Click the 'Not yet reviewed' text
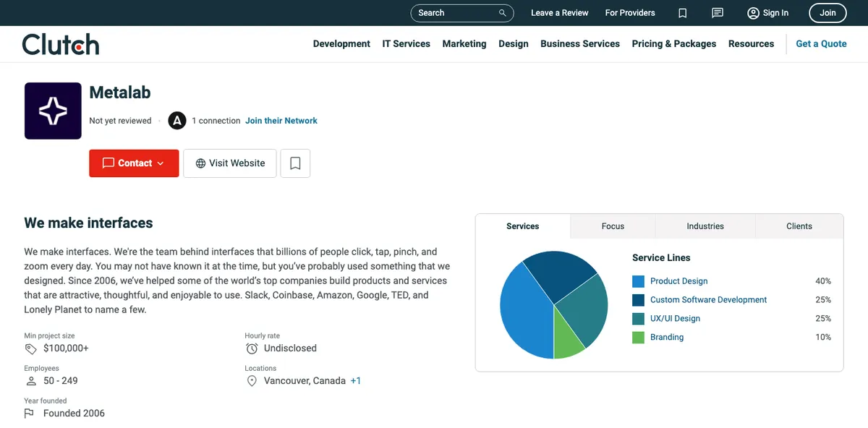Viewport: 868px width, 428px height. (x=120, y=121)
